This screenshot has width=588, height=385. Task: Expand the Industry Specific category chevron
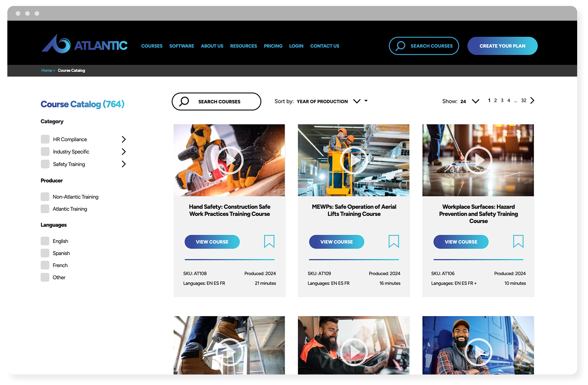click(123, 152)
